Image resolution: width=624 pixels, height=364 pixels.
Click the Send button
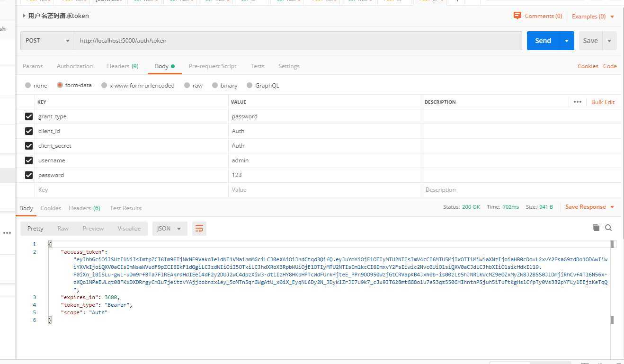(543, 41)
